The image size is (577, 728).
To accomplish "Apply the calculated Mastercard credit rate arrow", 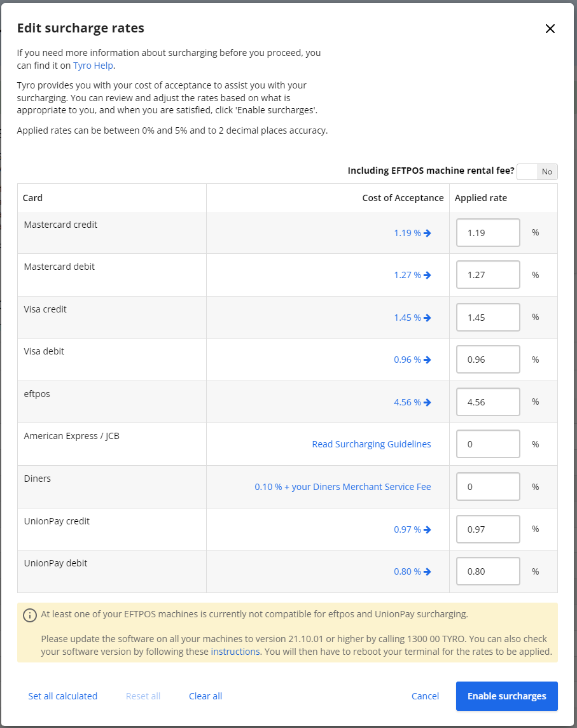I will point(427,233).
